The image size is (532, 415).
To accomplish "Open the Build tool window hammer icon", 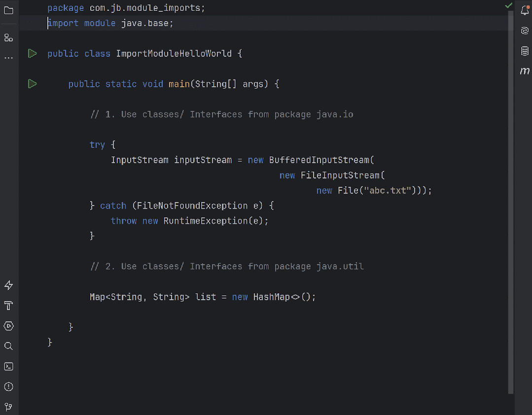I will point(8,306).
